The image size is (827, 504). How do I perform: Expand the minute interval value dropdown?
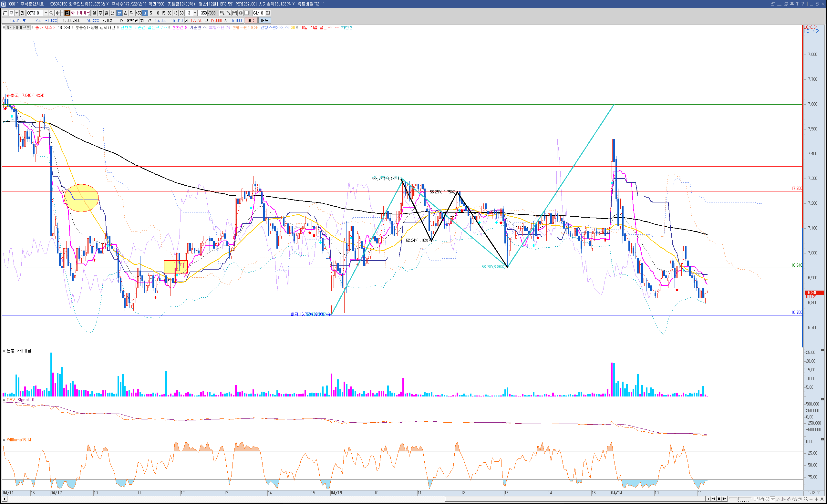click(x=195, y=13)
